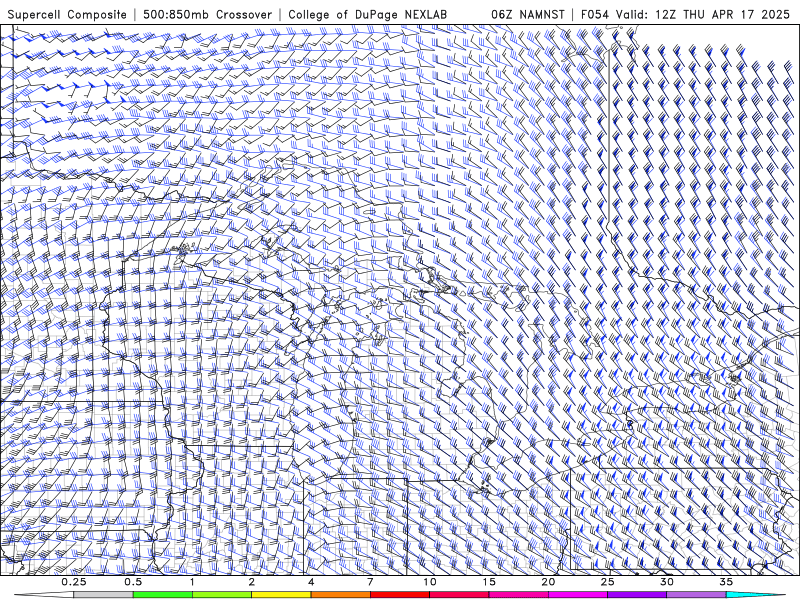This screenshot has width=800, height=600.
Task: Click the "500:850mb Crossover" header label
Action: 208,14
